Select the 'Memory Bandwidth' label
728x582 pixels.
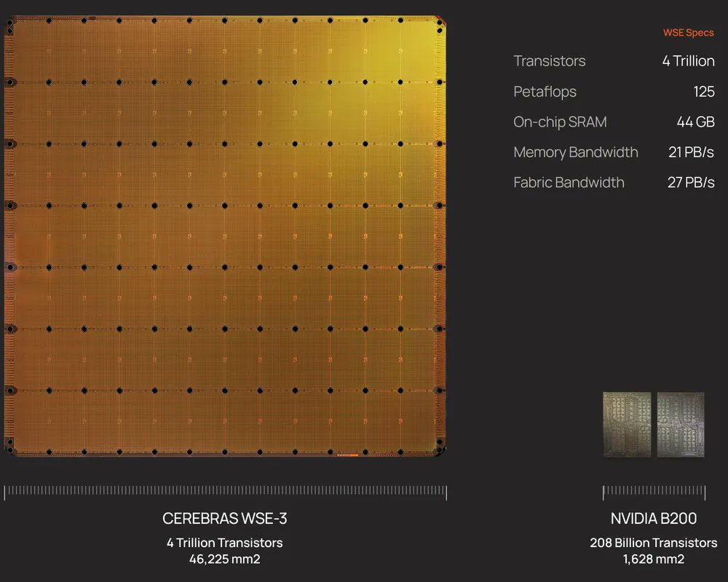tap(576, 152)
